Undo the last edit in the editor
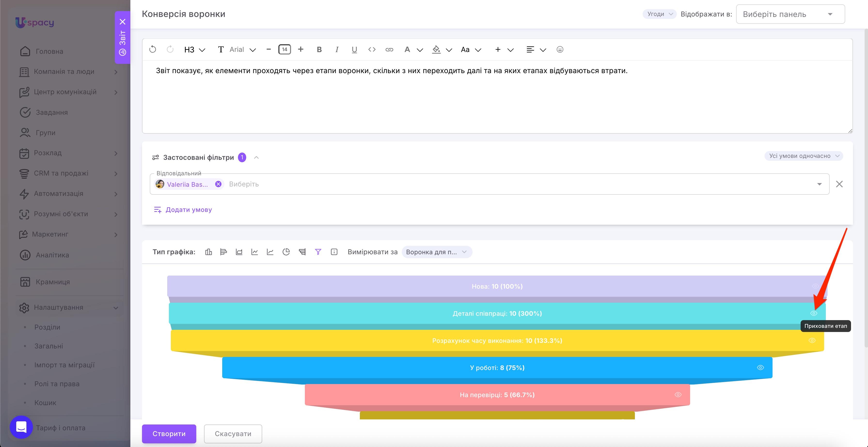Screen dimensions: 868x447 [x=153, y=49]
